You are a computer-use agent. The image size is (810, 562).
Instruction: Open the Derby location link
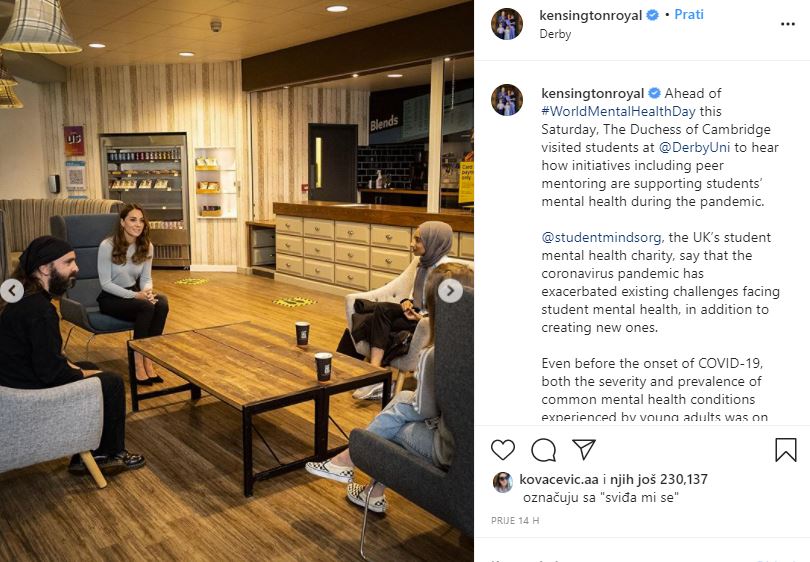click(x=555, y=34)
